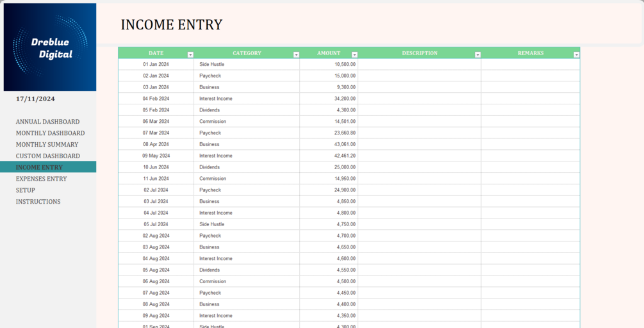Click the Remarks cell for 02 Jan 2024

pyautogui.click(x=531, y=76)
